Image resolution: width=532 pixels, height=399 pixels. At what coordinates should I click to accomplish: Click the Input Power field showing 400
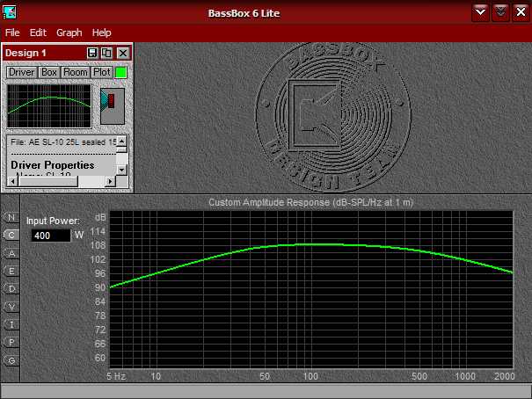(x=51, y=236)
